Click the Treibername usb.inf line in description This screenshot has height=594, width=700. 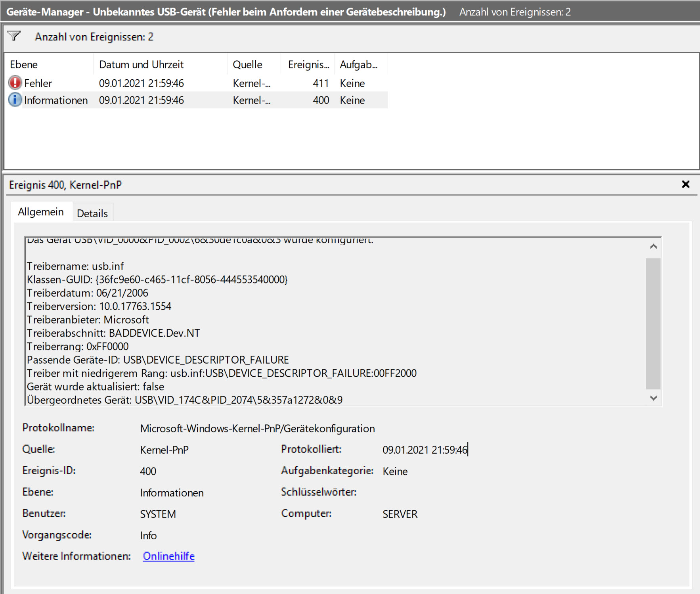[75, 266]
